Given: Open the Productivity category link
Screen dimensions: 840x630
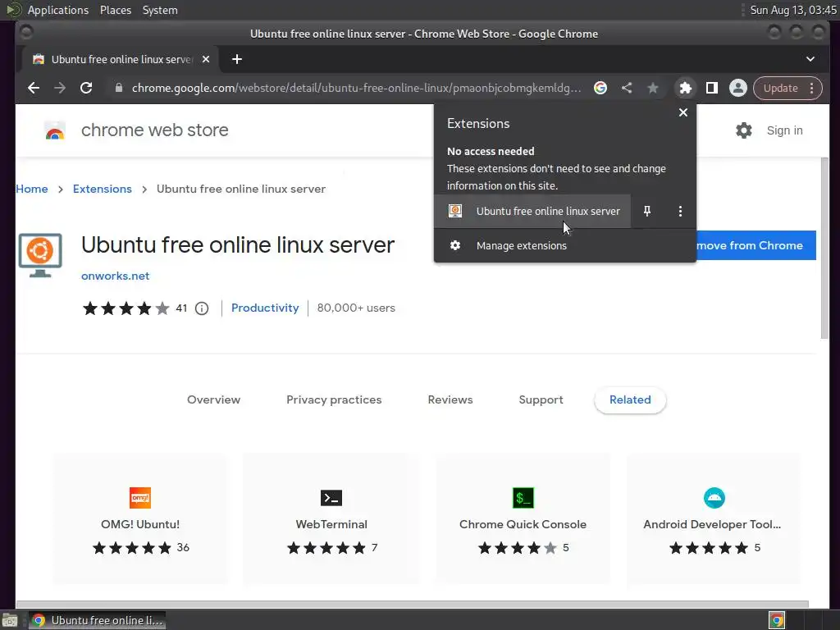Looking at the screenshot, I should pyautogui.click(x=265, y=308).
